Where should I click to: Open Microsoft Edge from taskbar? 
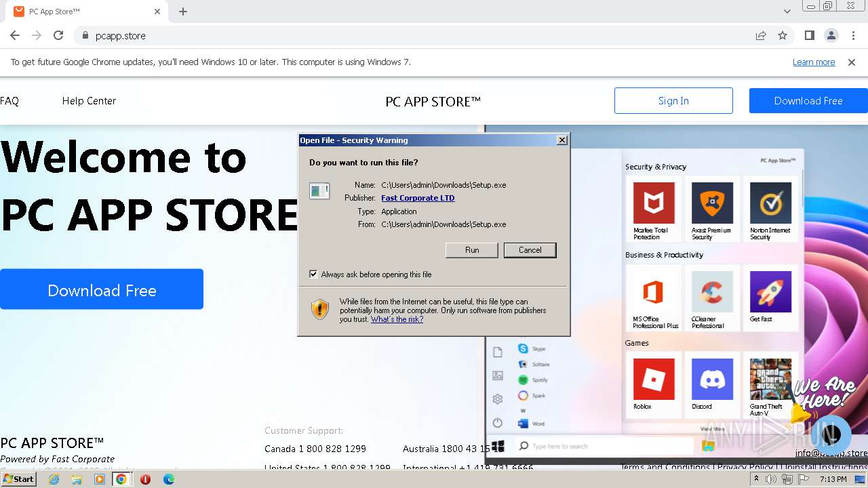tap(168, 479)
